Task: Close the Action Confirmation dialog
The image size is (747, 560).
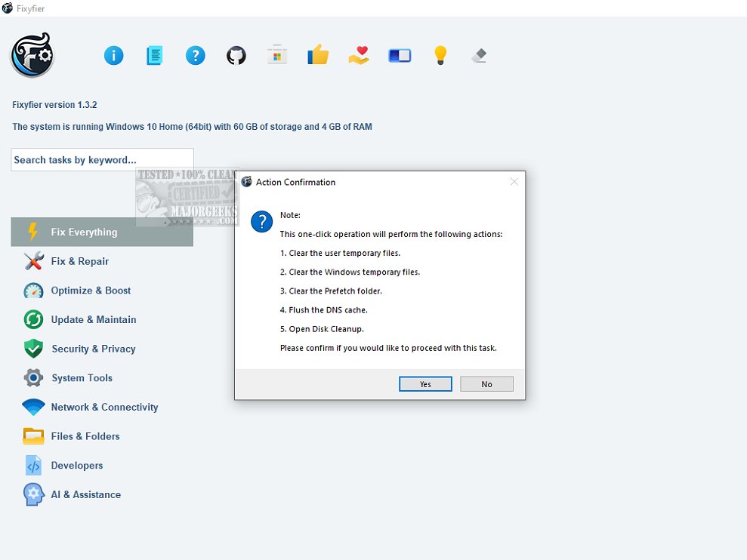Action: (x=514, y=182)
